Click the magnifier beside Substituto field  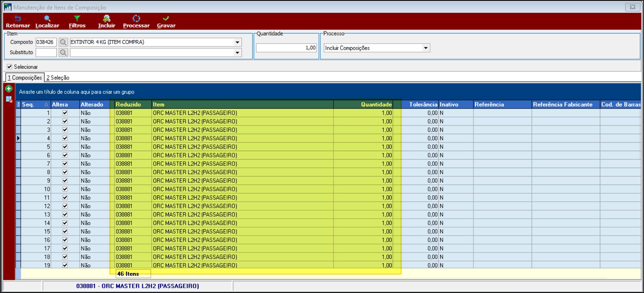click(63, 52)
